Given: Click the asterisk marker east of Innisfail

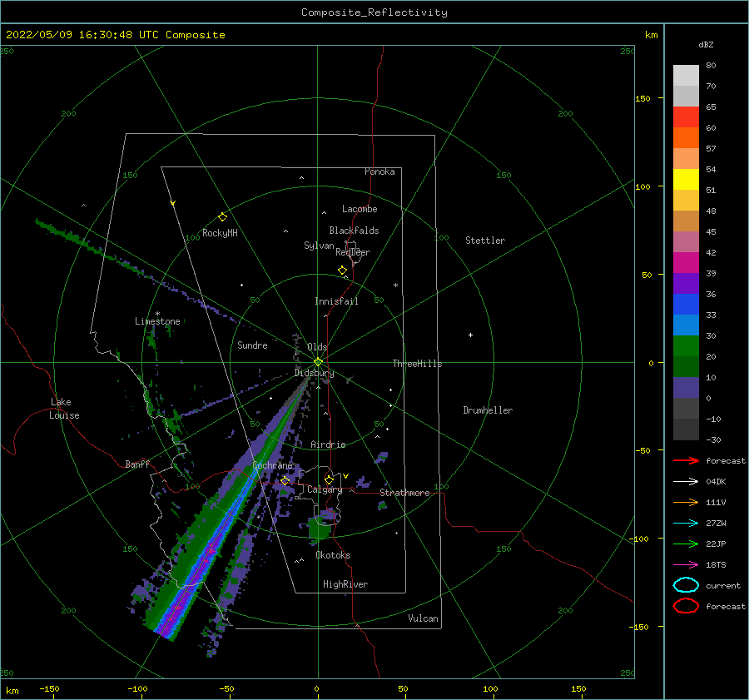Looking at the screenshot, I should click(x=395, y=285).
